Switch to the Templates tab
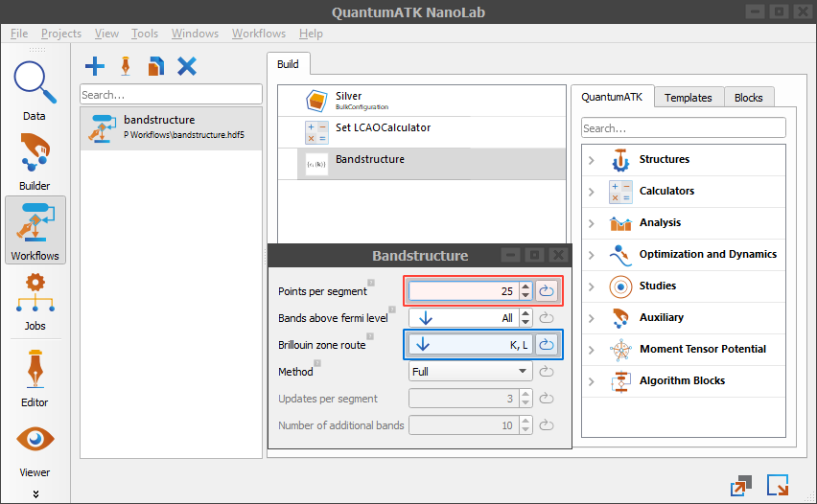The height and width of the screenshot is (504, 817). pyautogui.click(x=689, y=98)
